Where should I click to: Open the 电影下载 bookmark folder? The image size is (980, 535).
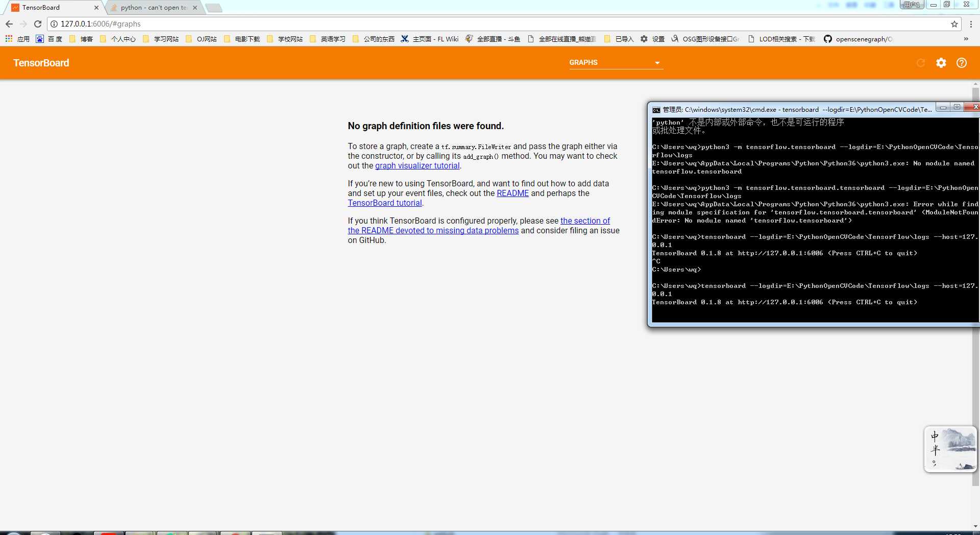(x=241, y=39)
